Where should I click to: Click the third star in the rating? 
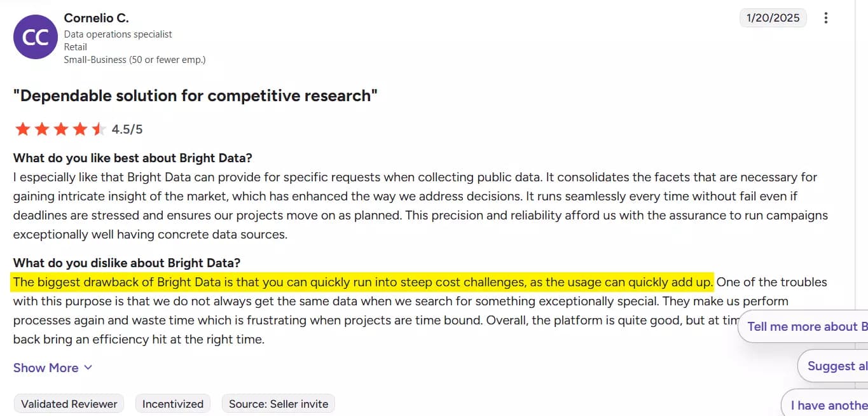point(60,128)
